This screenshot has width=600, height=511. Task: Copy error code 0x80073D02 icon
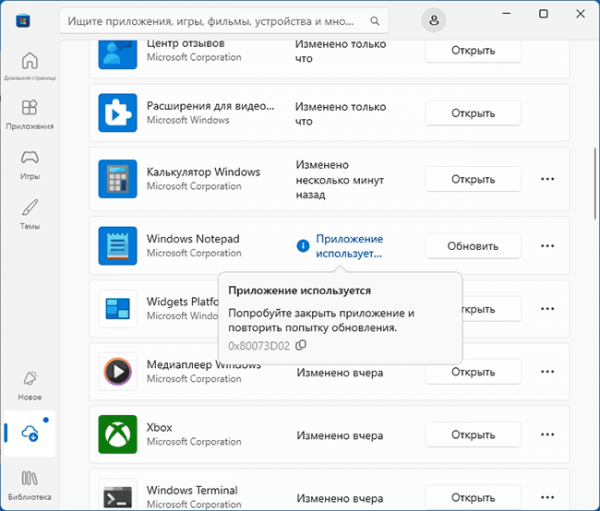(x=301, y=345)
